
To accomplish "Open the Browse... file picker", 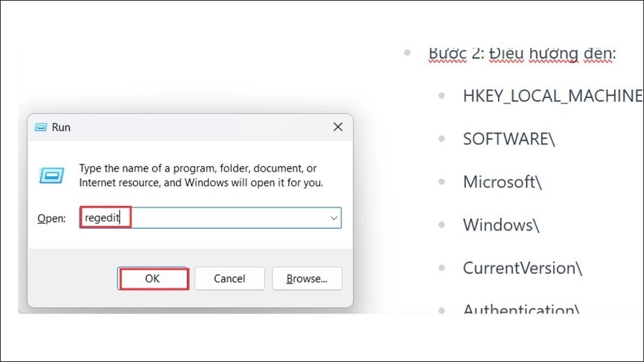I will pos(307,279).
